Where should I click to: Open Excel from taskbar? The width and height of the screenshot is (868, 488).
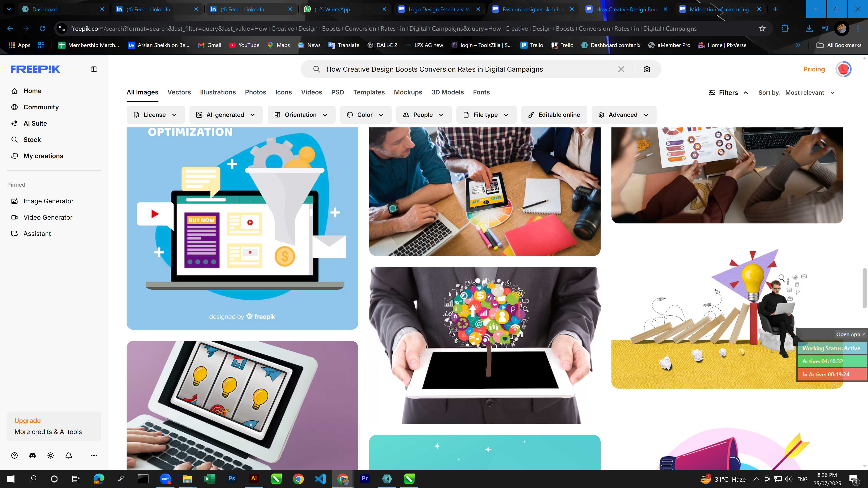coord(210,479)
